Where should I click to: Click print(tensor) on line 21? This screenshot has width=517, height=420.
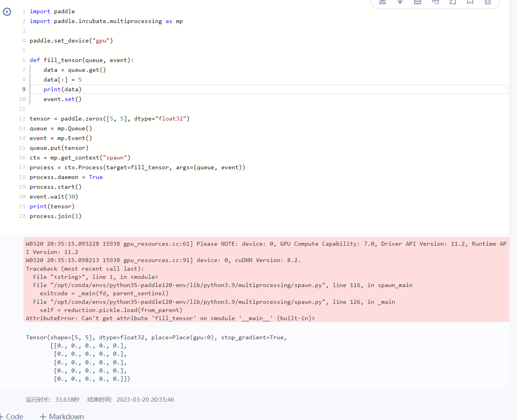pos(52,206)
